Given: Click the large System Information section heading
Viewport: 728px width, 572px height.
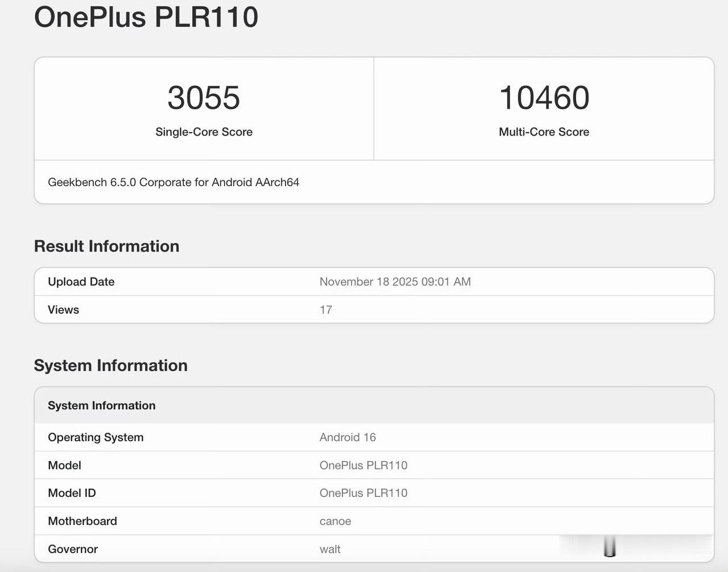Looking at the screenshot, I should click(x=111, y=365).
